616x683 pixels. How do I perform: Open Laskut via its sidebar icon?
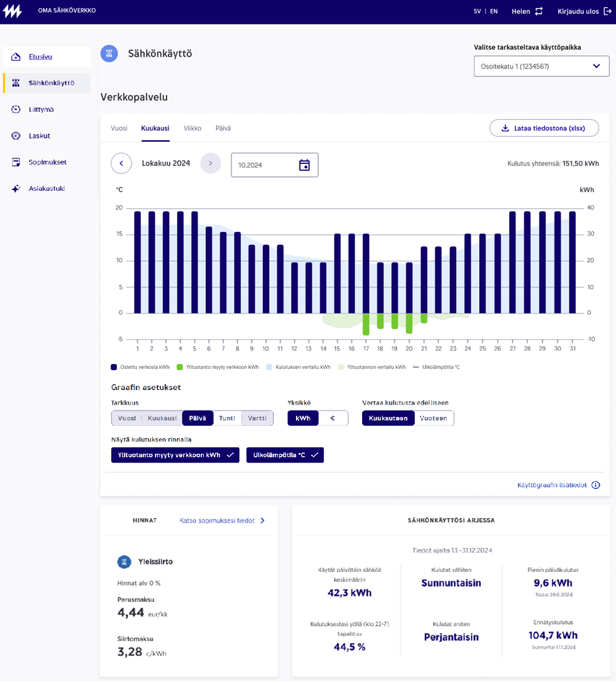16,136
